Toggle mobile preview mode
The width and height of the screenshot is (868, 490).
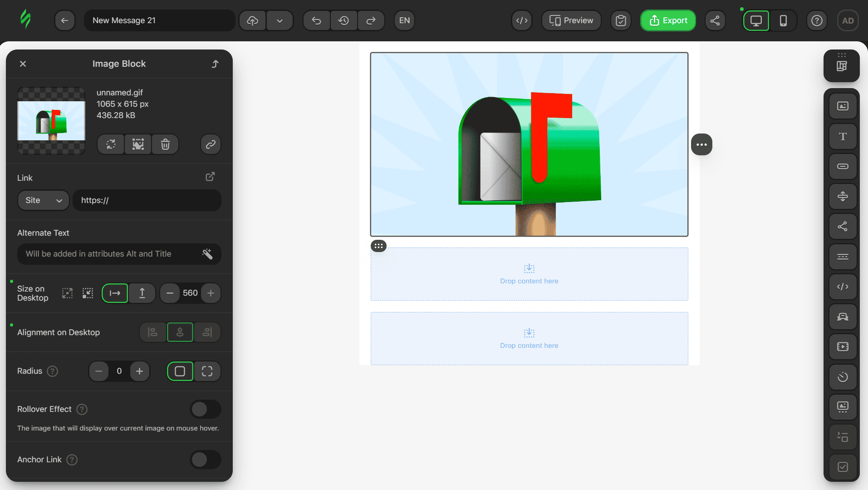tap(783, 20)
